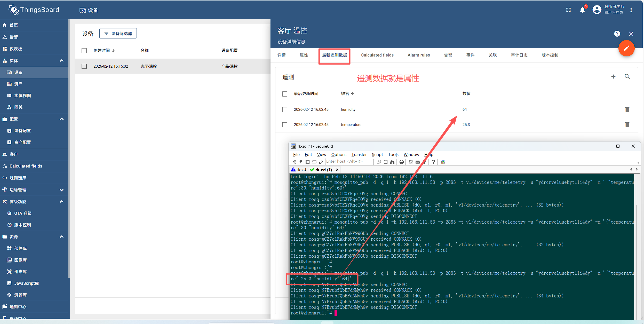Go to 规则链库 in the sidebar
Screen dimensions: 644x324
pyautogui.click(x=18, y=178)
